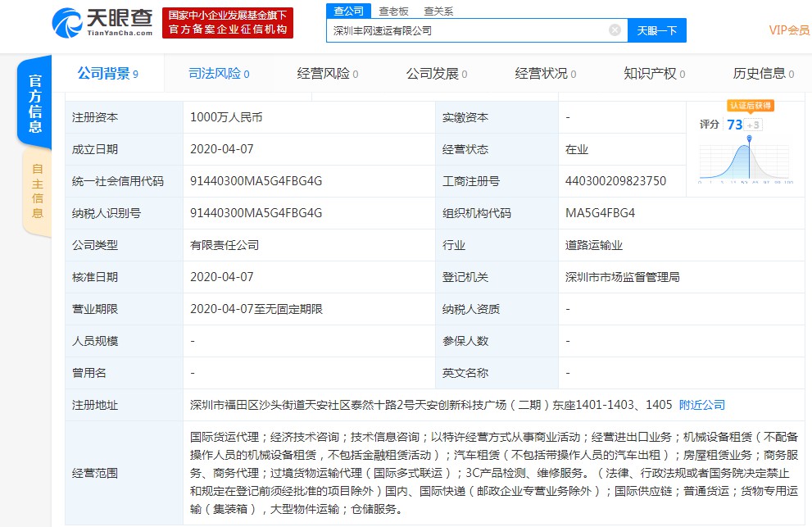Viewport: 812px width, 527px height.
Task: Click the 深圳市市场监督管理局 registration authority
Action: point(623,277)
